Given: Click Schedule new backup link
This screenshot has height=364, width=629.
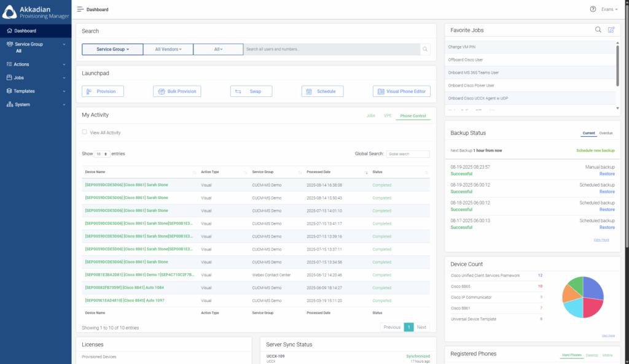Looking at the screenshot, I should pyautogui.click(x=595, y=151).
